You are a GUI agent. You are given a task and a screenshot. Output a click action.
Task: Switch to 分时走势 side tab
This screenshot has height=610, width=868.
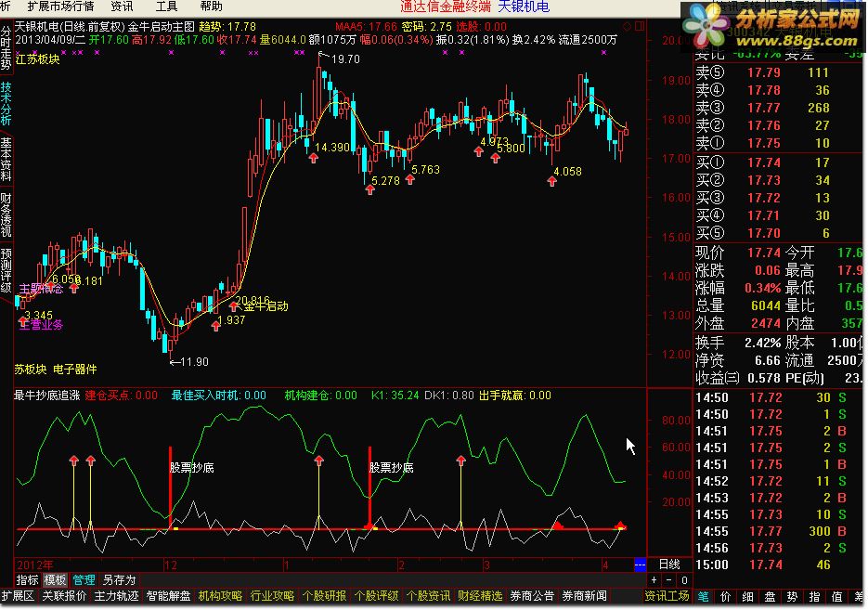click(x=6, y=48)
